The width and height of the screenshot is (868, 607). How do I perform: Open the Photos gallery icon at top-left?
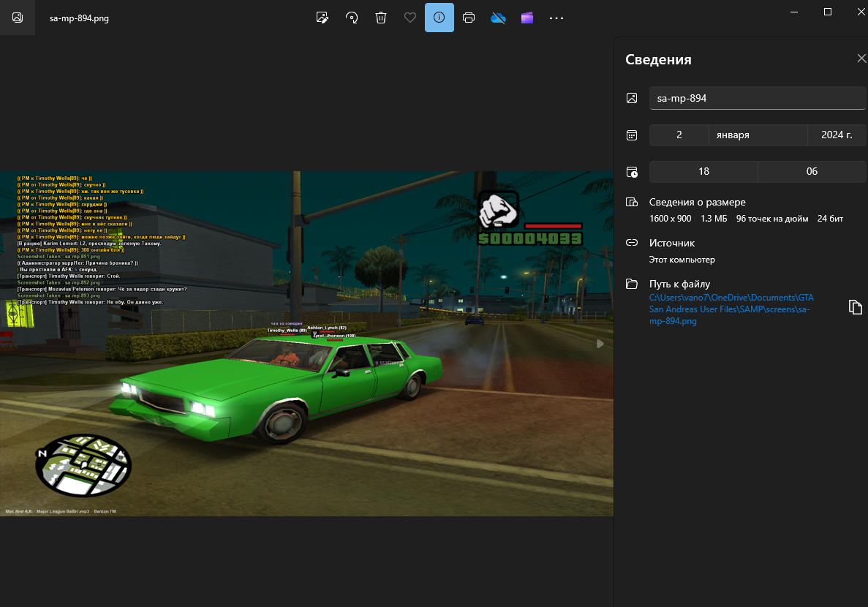18,18
